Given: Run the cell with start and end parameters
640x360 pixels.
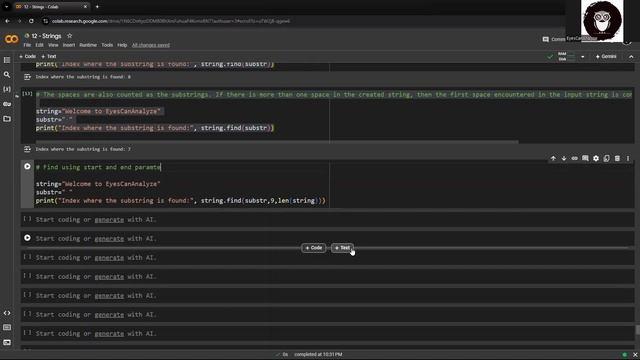Looking at the screenshot, I should coord(27,167).
